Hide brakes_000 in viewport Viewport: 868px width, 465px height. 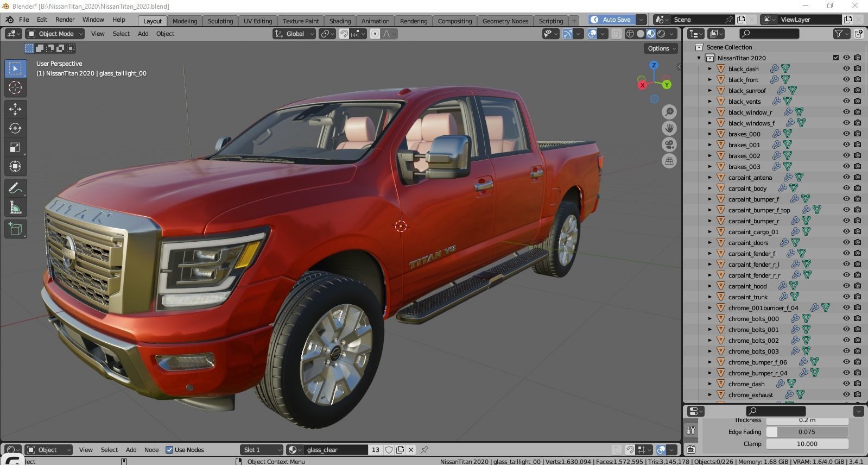pyautogui.click(x=846, y=134)
